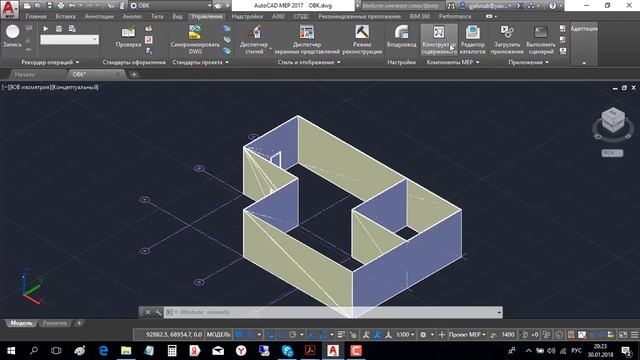Screen dimensions: 640x360
Task: Open the 1:100 scale dropdown
Action: tap(405, 335)
